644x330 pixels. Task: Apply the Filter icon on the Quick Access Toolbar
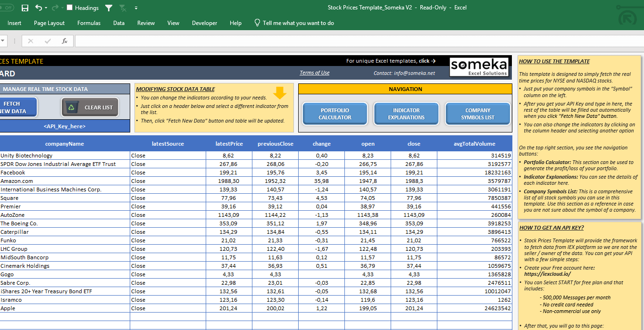[109, 8]
